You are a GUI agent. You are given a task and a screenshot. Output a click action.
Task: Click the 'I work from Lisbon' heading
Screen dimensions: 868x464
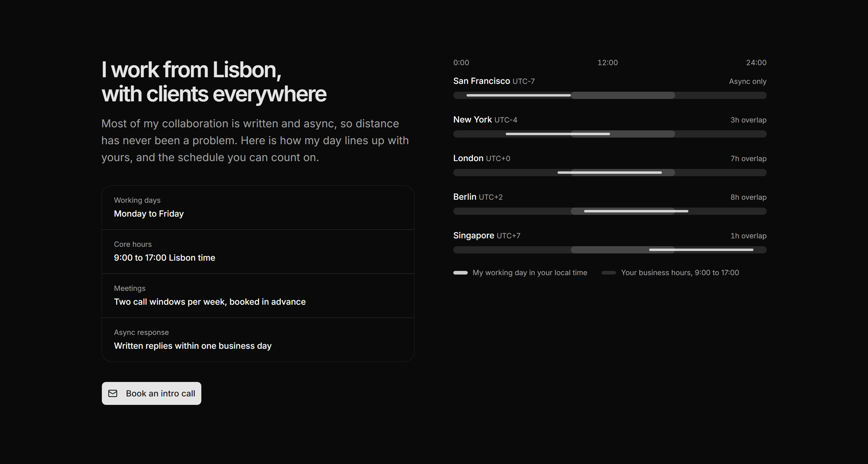[x=214, y=81]
